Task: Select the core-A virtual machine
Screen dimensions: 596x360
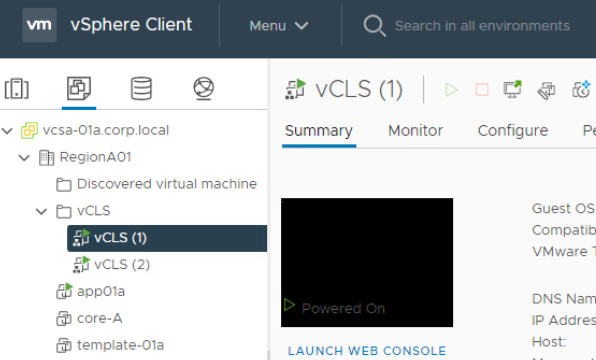Action: 100,318
